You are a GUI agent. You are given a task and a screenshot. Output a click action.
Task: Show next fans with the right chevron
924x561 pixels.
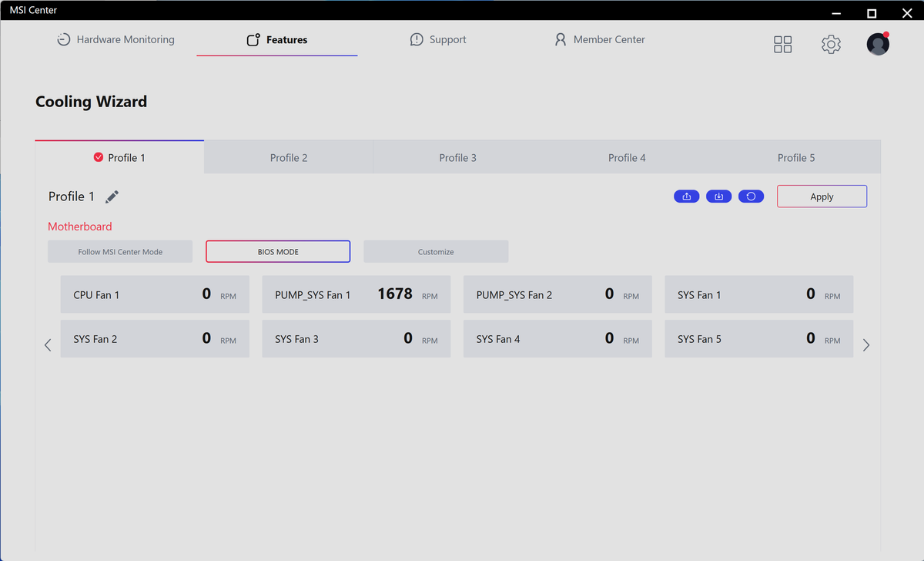(866, 345)
